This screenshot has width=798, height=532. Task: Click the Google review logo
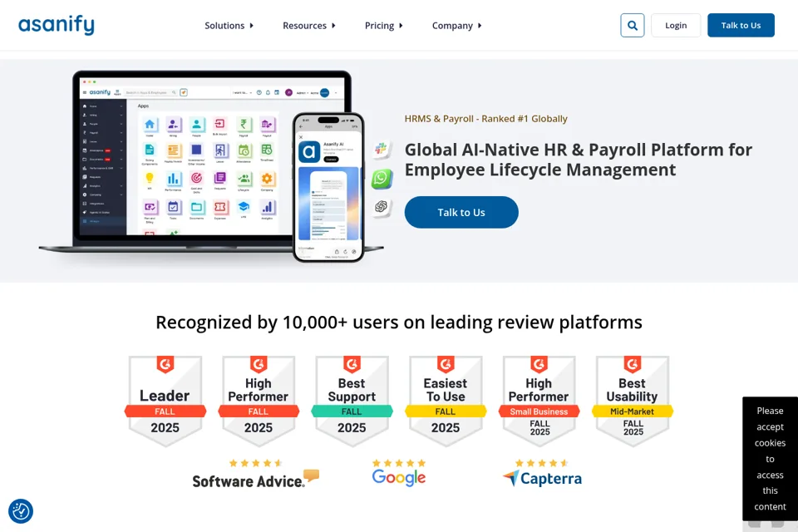(x=398, y=478)
